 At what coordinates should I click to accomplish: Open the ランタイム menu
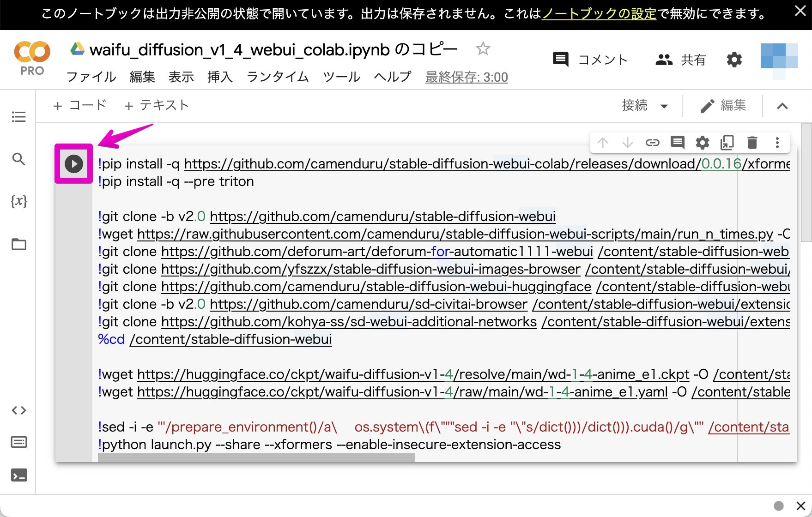tap(278, 77)
